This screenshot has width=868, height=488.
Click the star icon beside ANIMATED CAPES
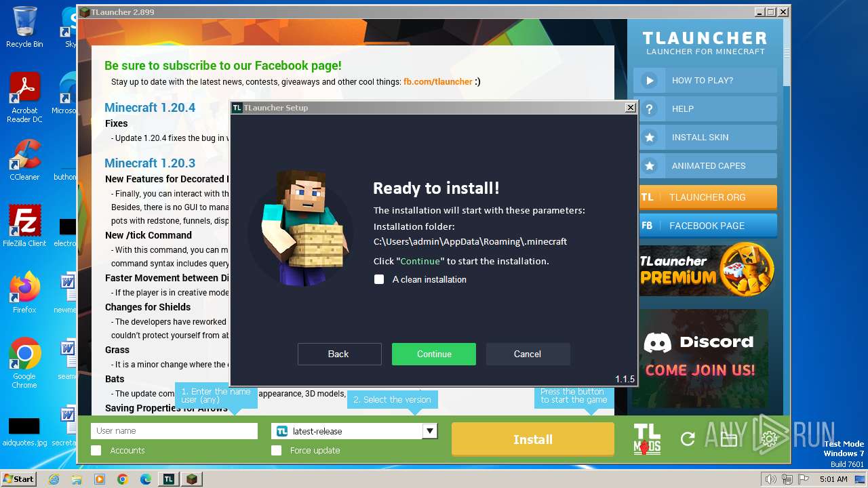click(x=650, y=165)
